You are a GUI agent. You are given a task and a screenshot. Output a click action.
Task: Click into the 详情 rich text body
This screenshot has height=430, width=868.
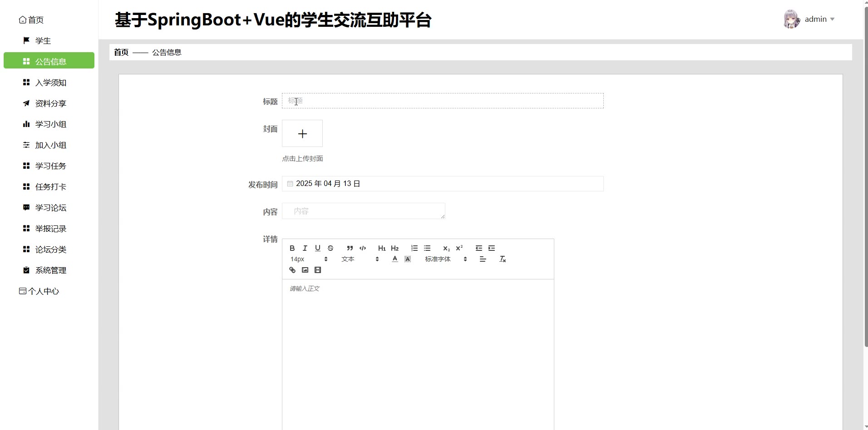418,354
